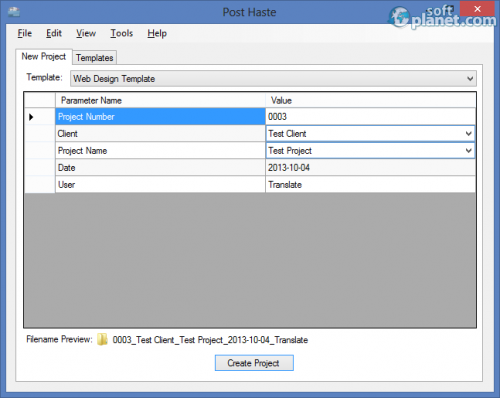Open the File menu
Viewport: 500px width, 398px height.
(25, 33)
